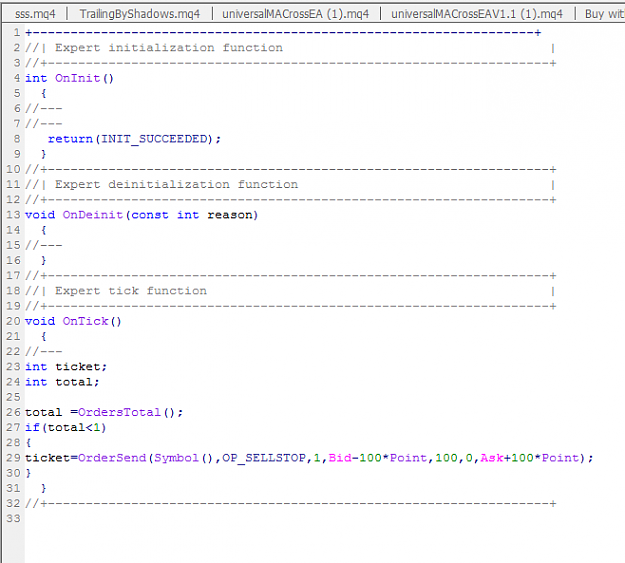
Task: Click the OrdersTotal() call on line 26
Action: [127, 412]
